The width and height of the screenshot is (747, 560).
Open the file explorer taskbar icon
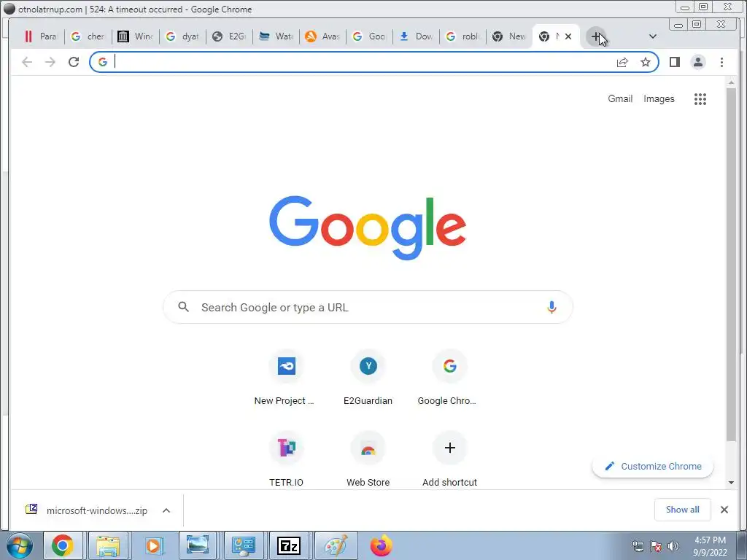108,545
